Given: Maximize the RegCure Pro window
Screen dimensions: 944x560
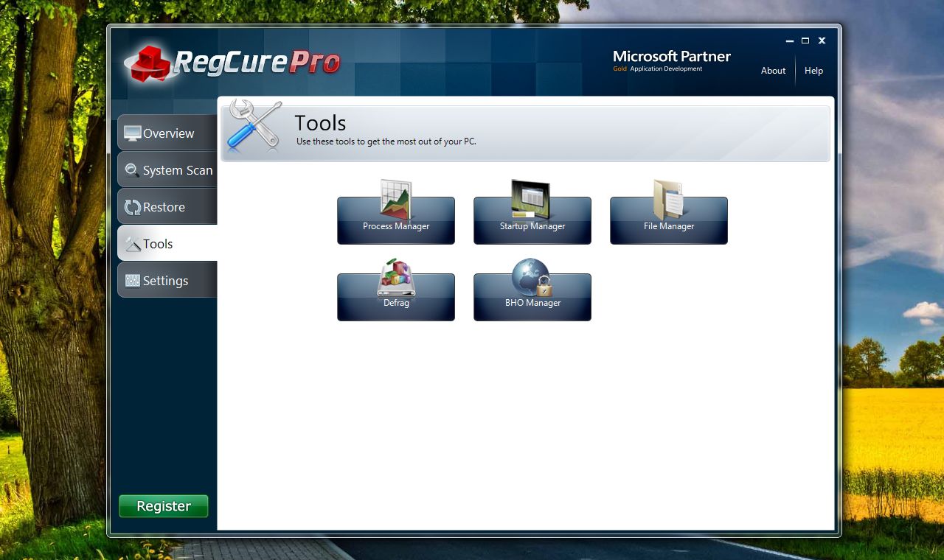Looking at the screenshot, I should point(805,41).
